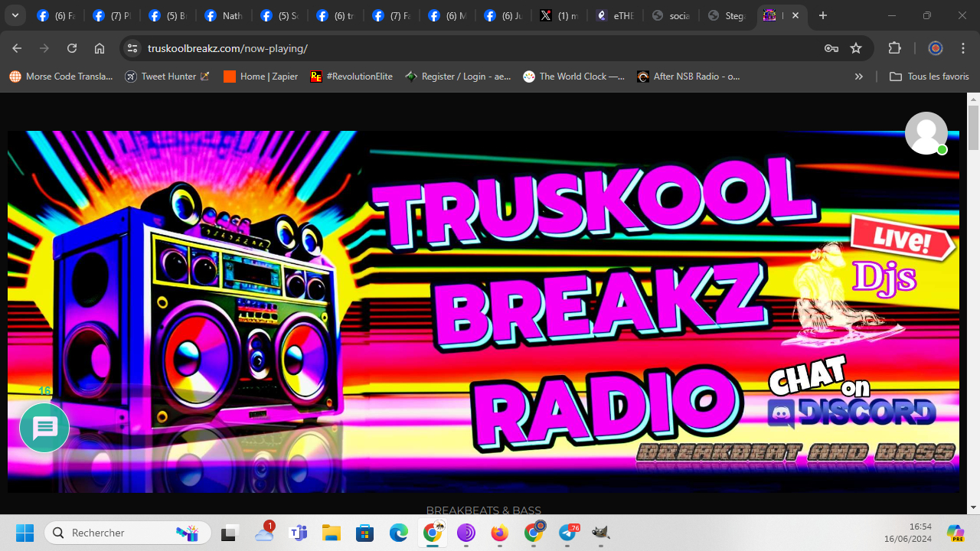Open the tab search dropdown
The height and width of the screenshot is (551, 980).
tap(15, 15)
